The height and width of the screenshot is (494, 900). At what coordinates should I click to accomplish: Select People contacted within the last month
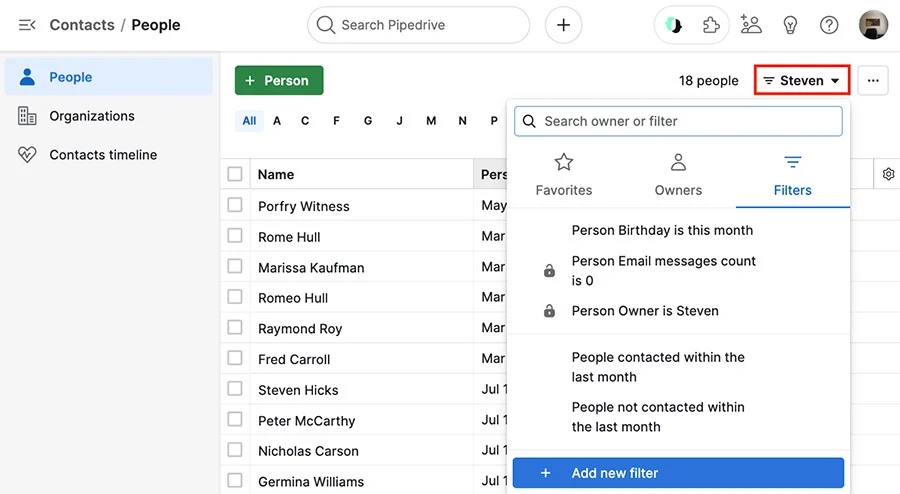pyautogui.click(x=658, y=367)
